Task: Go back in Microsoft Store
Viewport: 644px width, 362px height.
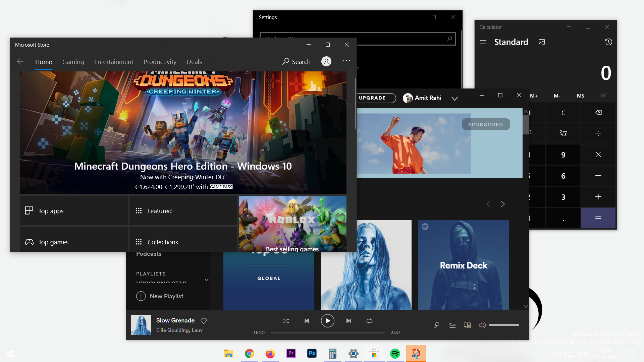Action: [x=20, y=61]
